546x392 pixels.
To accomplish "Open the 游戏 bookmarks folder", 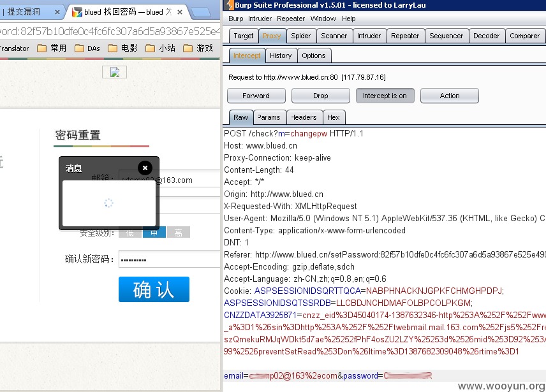I will [198, 48].
